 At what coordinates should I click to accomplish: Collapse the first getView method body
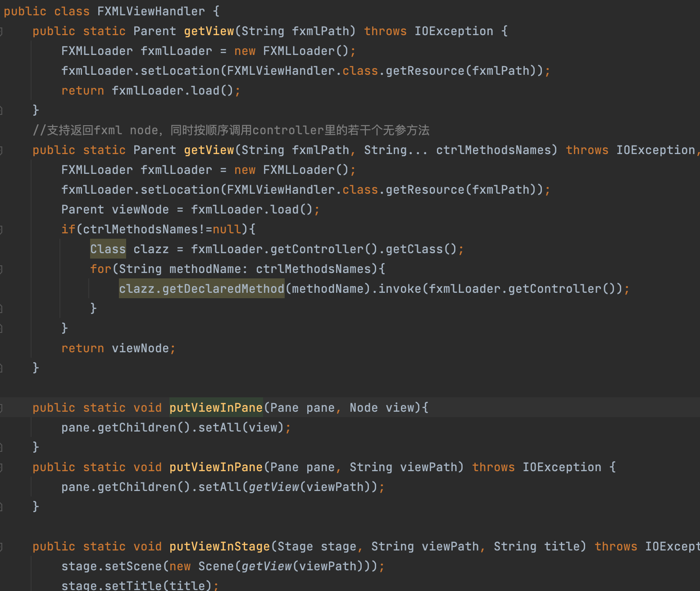click(2, 31)
